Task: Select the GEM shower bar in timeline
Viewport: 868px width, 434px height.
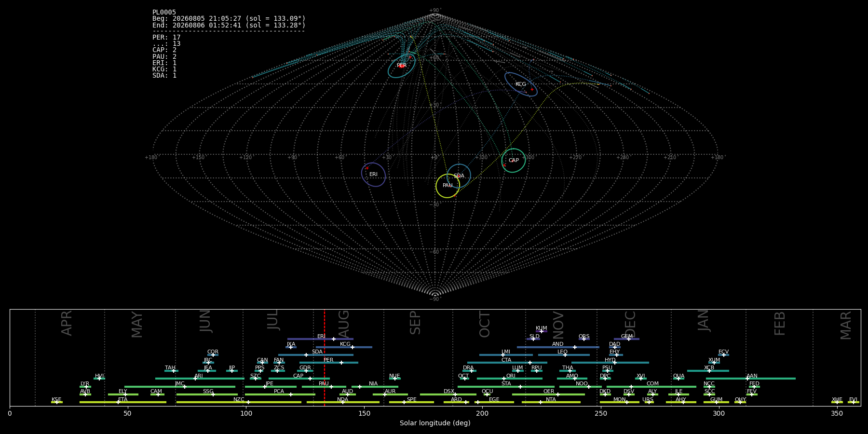Action: pyautogui.click(x=626, y=339)
